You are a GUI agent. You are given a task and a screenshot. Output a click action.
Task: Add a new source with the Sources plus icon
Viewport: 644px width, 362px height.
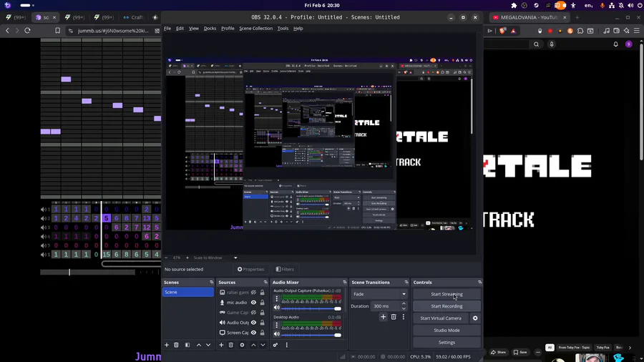(x=221, y=345)
